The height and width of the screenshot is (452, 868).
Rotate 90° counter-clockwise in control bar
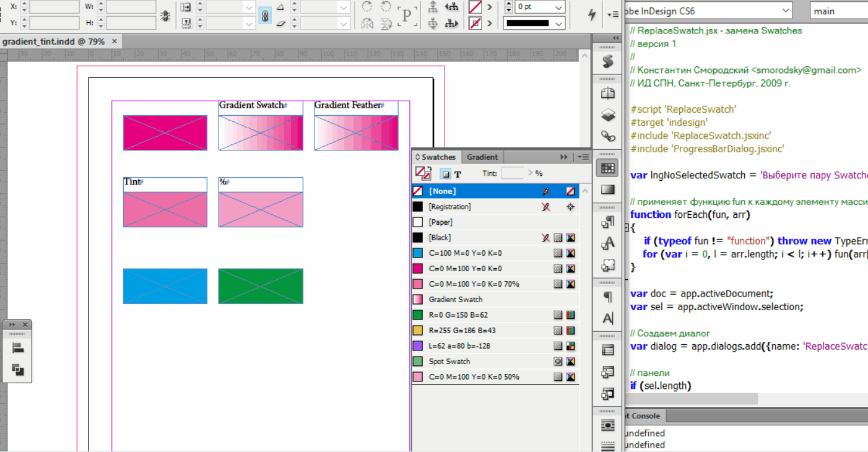tap(386, 7)
